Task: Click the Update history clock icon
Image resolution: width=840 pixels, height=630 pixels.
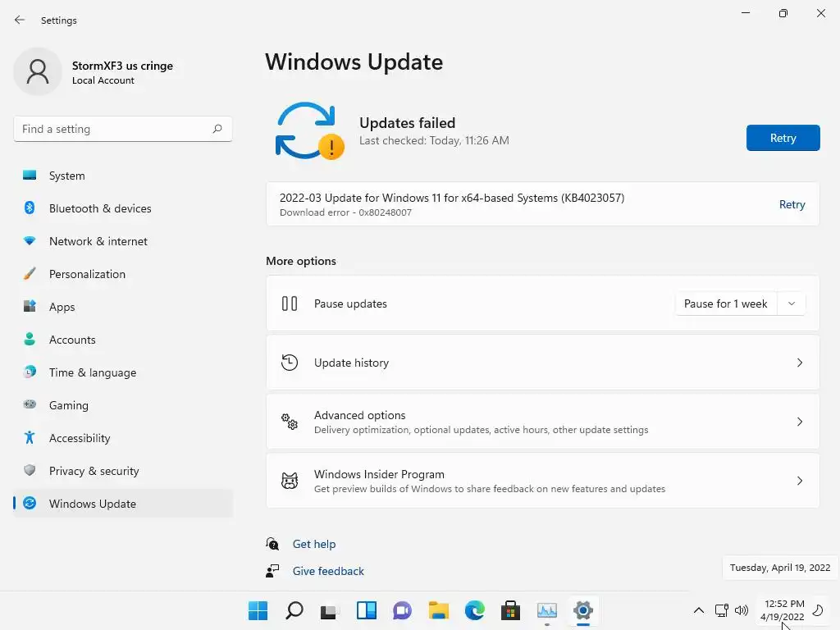Action: [290, 363]
